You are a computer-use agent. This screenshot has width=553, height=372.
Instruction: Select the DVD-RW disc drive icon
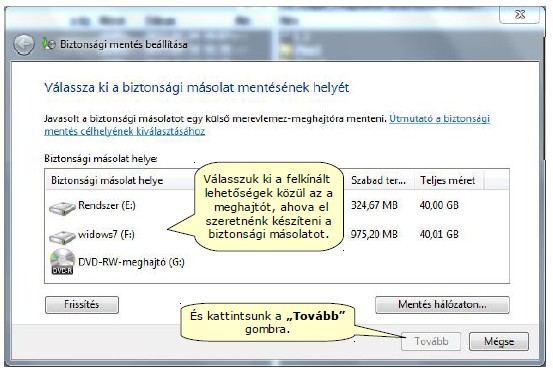tap(62, 262)
